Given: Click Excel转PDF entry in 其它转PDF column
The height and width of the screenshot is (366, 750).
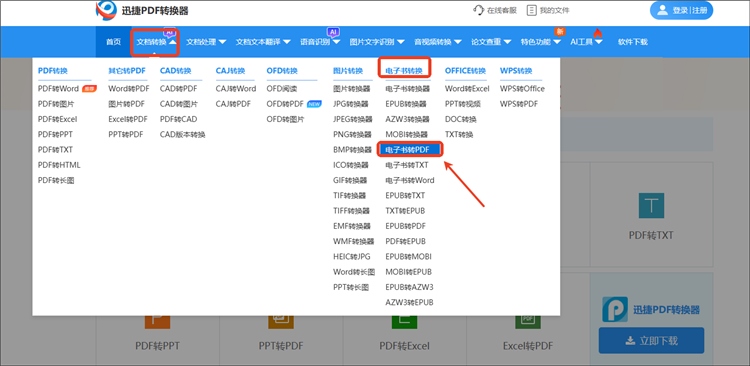Looking at the screenshot, I should pos(128,119).
